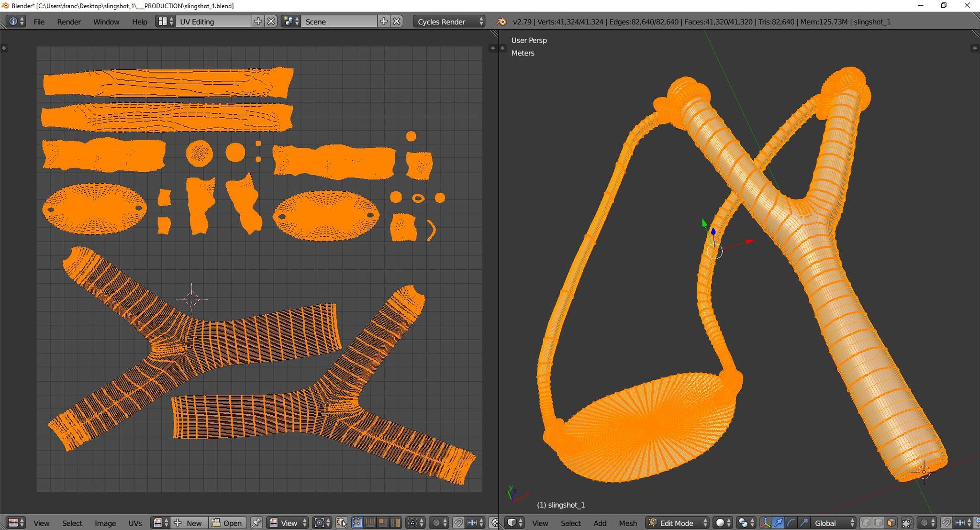This screenshot has width=980, height=530.
Task: Click the white material preview sphere swatch
Action: pos(721,523)
